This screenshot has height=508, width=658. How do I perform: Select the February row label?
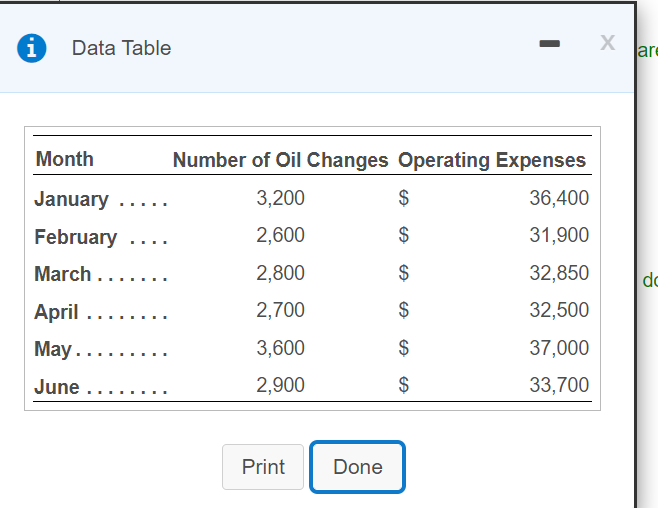[76, 237]
